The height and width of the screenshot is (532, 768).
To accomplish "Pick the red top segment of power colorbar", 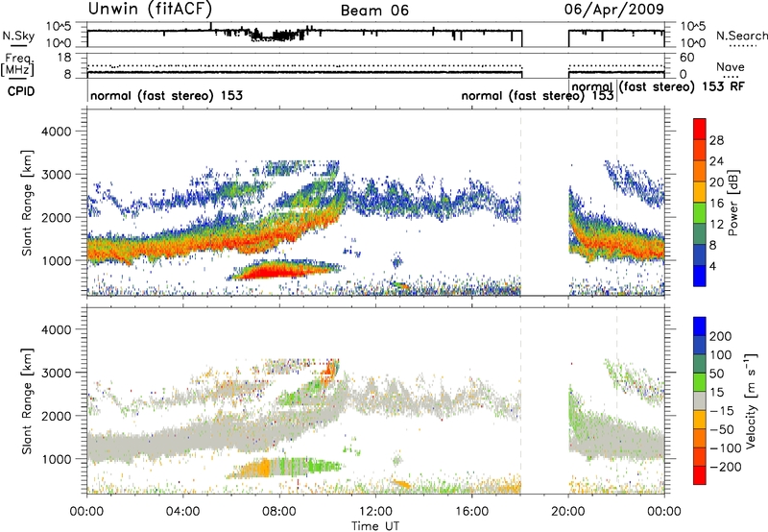I will pos(700,129).
